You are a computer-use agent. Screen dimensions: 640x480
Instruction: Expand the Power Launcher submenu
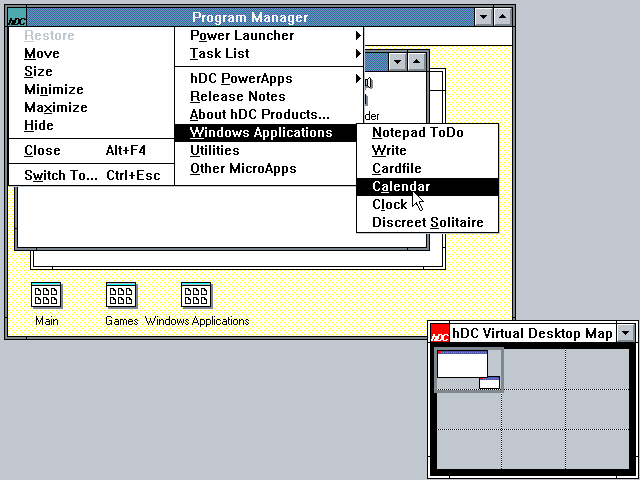pyautogui.click(x=269, y=36)
